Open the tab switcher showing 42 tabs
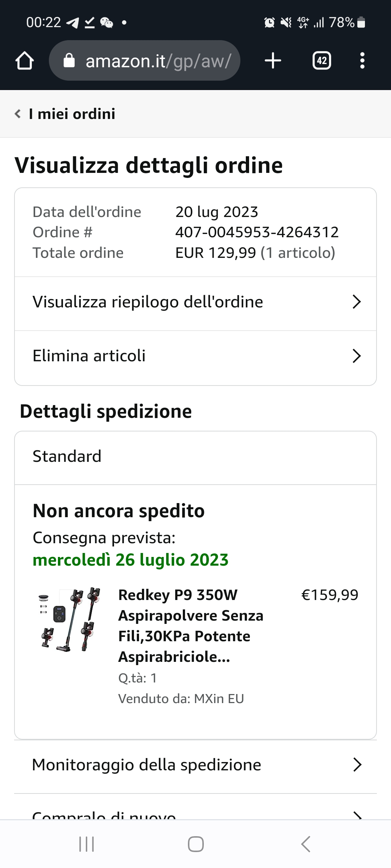This screenshot has width=391, height=868. [322, 60]
